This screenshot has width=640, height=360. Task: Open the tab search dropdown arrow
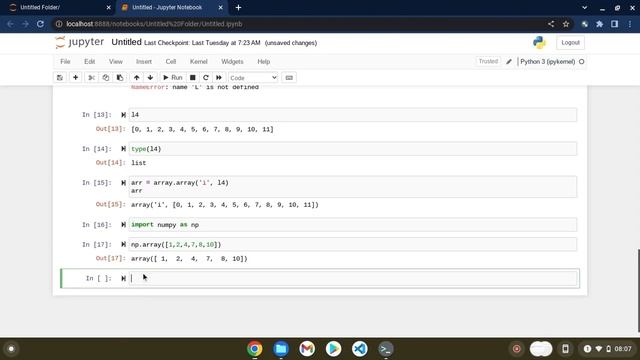click(x=584, y=7)
